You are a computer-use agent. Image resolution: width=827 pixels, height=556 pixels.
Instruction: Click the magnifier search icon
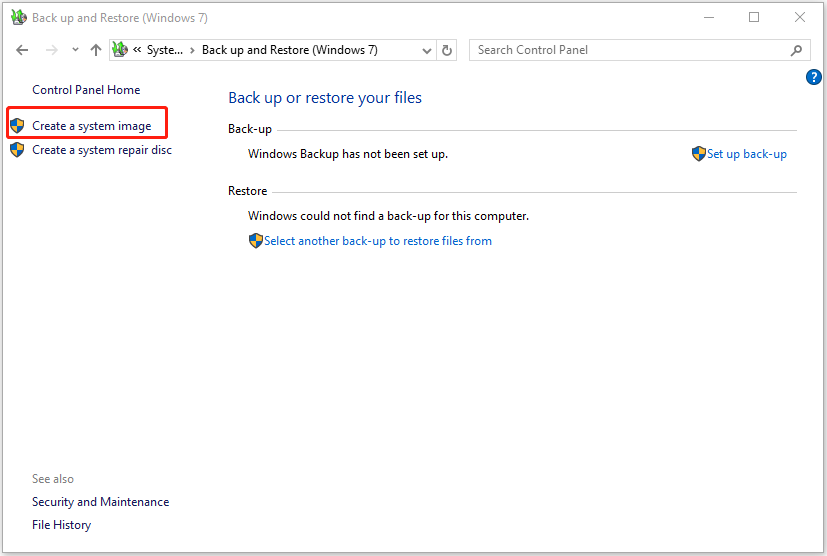tap(796, 51)
